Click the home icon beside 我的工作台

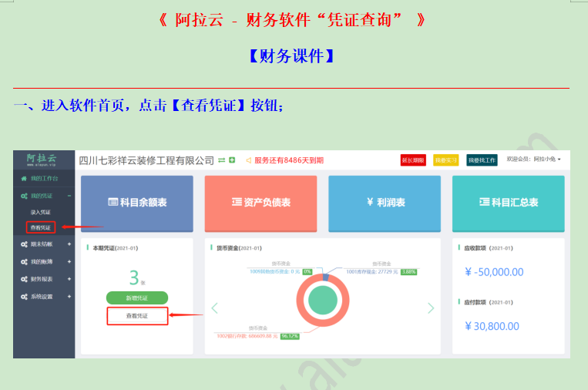(24, 179)
